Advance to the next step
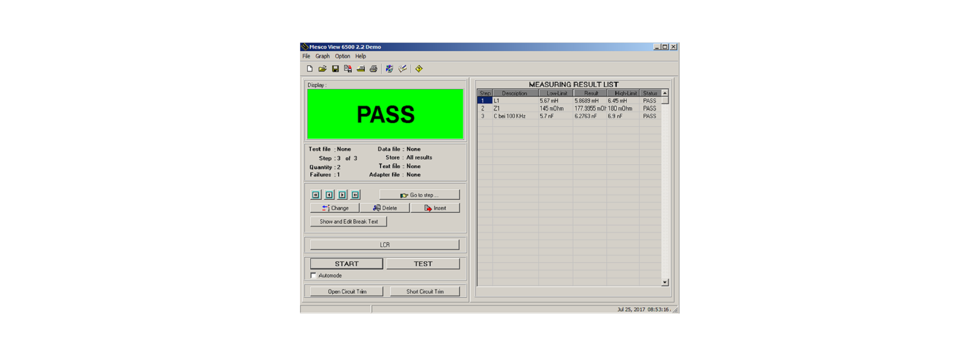Image resolution: width=980 pixels, height=356 pixels. [x=342, y=195]
